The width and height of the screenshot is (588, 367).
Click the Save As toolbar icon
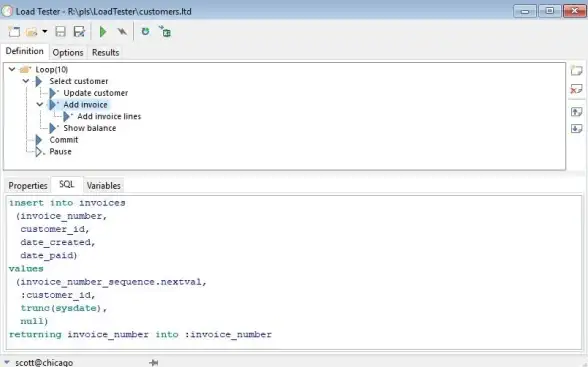[x=79, y=32]
